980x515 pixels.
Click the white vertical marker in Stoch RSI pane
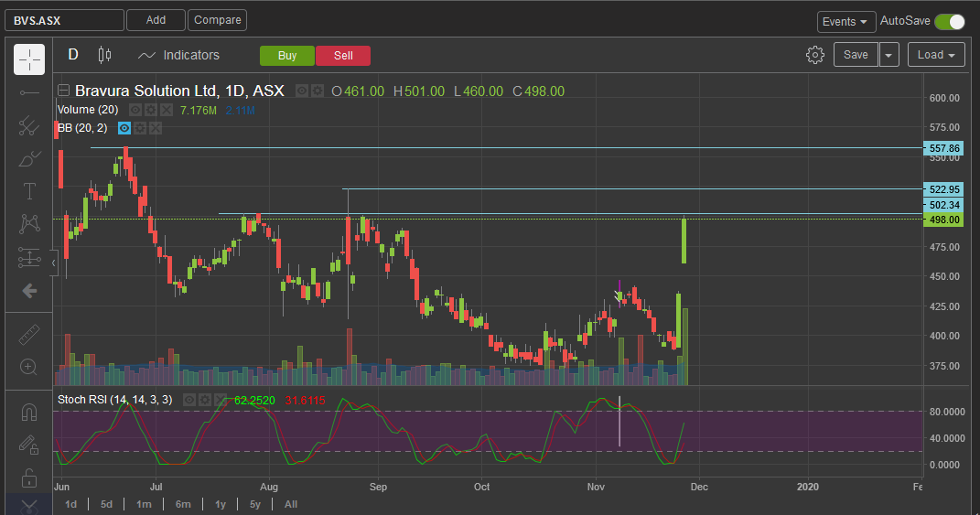click(619, 422)
